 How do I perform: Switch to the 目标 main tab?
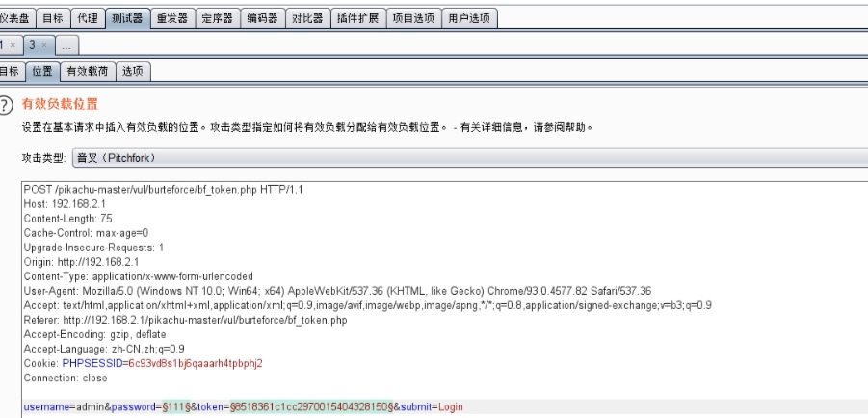(x=53, y=18)
